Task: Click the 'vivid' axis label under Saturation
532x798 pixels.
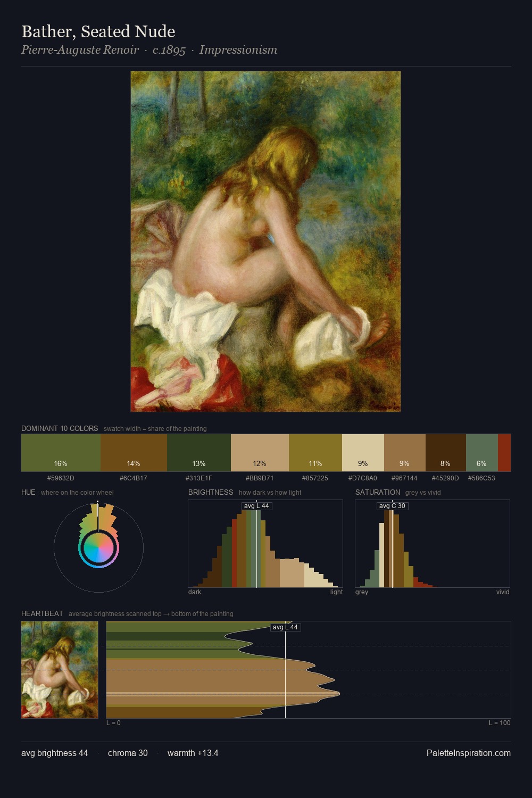Action: pyautogui.click(x=503, y=592)
